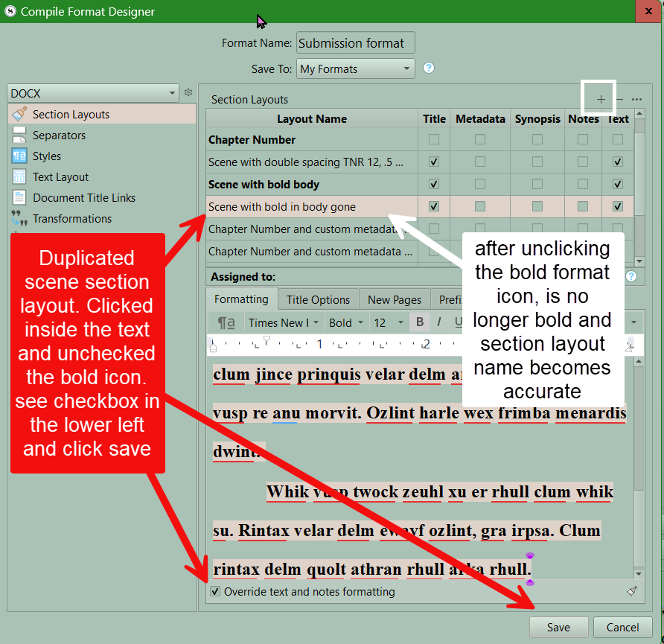Uncheck Override text and notes formatting

coord(216,592)
